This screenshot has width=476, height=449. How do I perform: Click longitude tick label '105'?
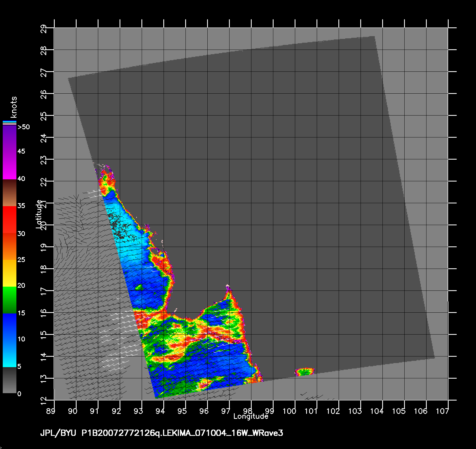tap(399, 411)
